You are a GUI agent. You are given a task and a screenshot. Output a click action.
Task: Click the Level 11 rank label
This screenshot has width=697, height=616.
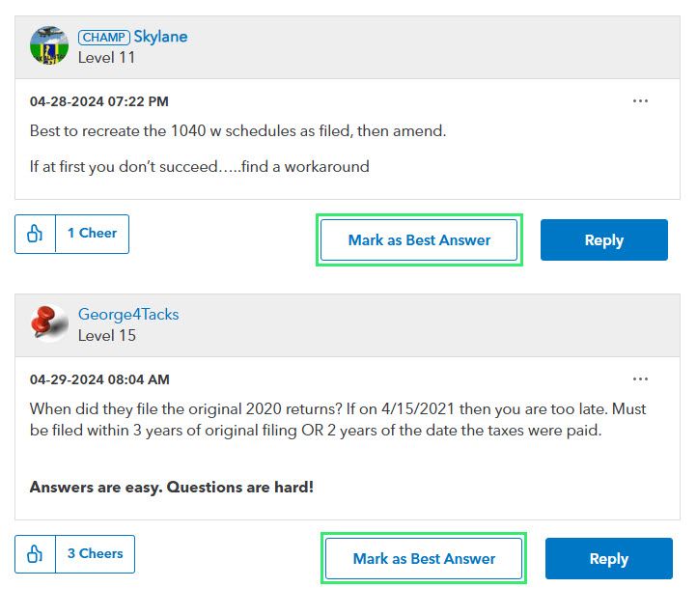[x=107, y=58]
